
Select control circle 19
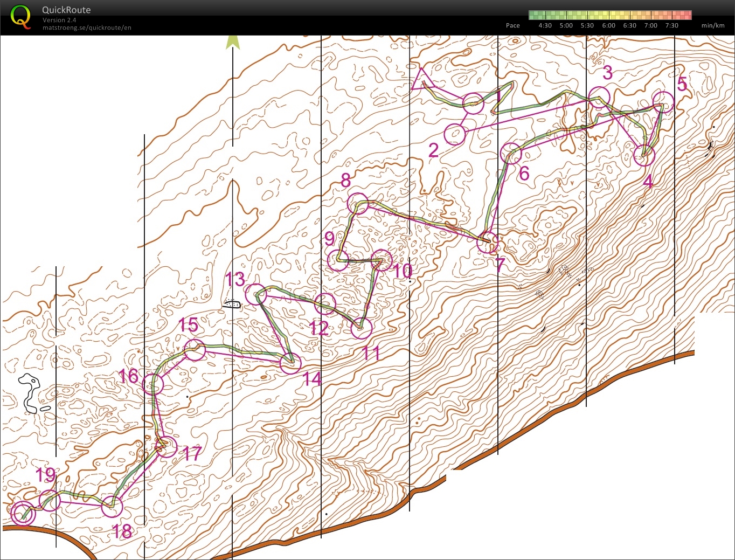[x=50, y=501]
